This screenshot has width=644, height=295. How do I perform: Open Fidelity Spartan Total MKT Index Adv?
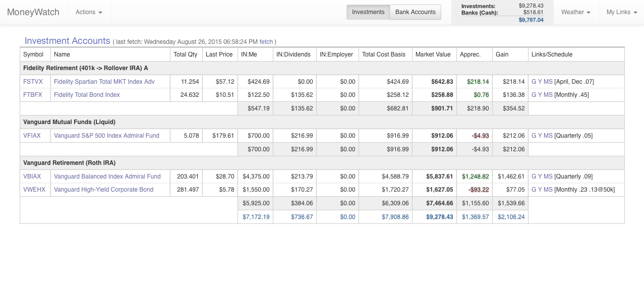(104, 82)
